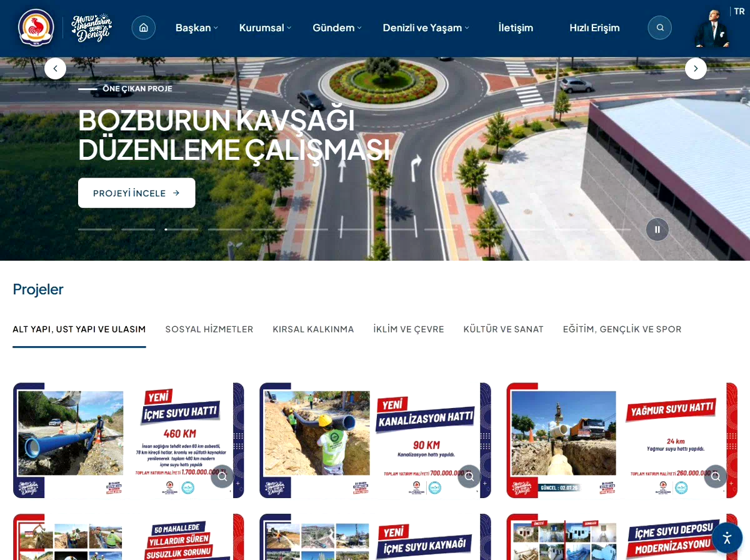This screenshot has width=750, height=560.
Task: Open the Hızlı Erişim menu
Action: pos(594,27)
